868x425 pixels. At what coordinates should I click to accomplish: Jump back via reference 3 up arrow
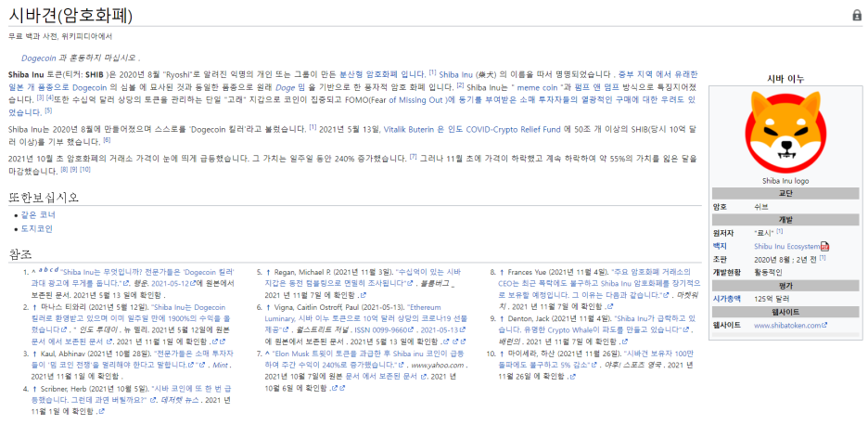[x=35, y=353]
